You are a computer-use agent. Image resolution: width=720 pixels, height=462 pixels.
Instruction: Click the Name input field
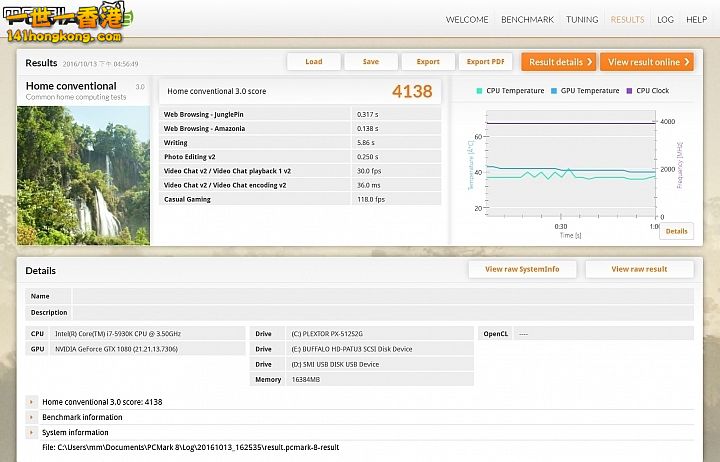click(383, 296)
